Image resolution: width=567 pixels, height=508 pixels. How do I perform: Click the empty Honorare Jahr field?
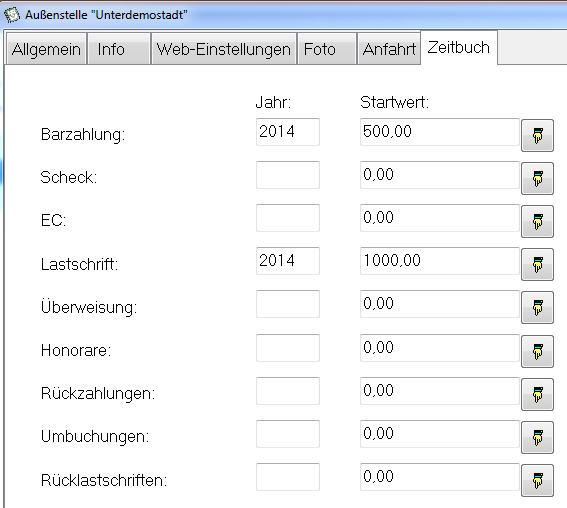[x=288, y=347]
